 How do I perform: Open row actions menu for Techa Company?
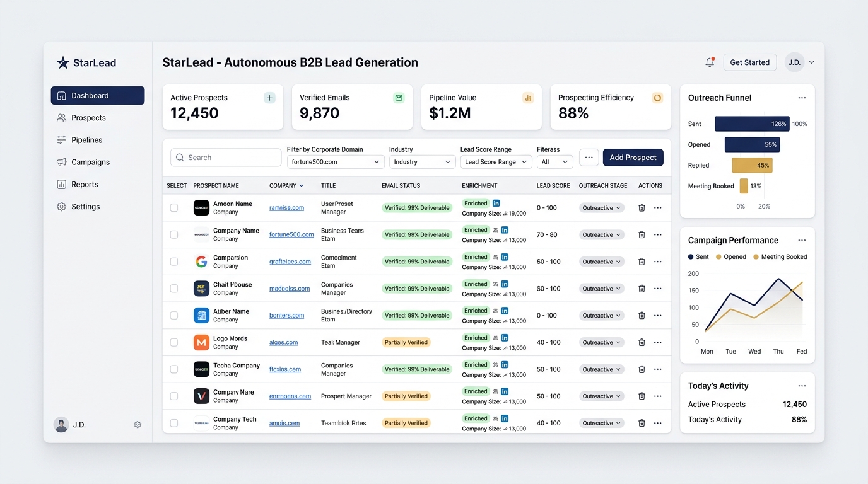tap(658, 369)
